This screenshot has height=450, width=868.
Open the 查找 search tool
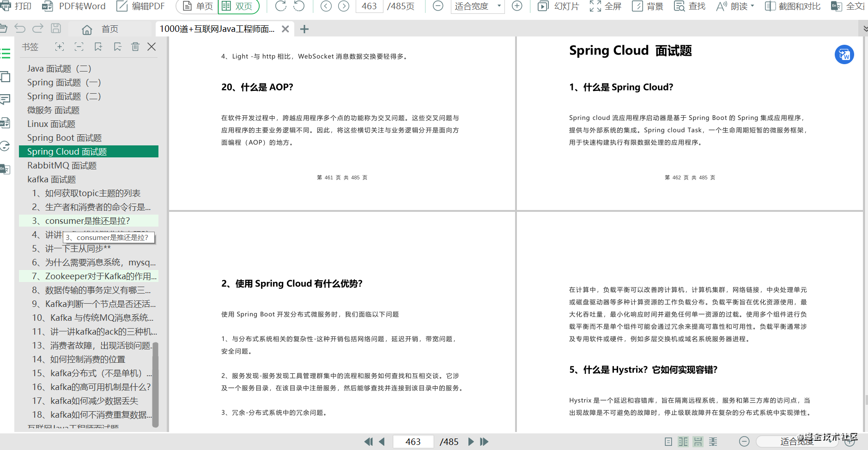point(690,6)
